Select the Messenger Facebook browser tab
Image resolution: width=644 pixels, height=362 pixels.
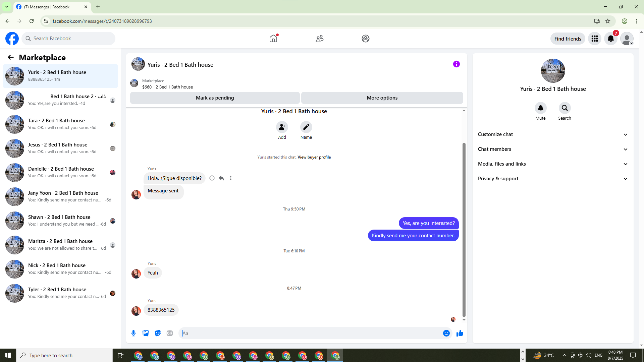click(x=52, y=7)
